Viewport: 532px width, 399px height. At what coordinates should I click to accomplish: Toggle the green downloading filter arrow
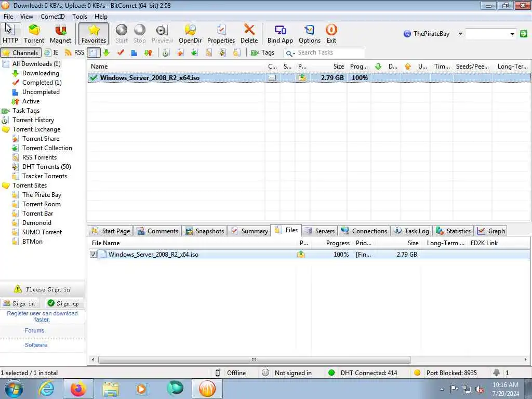pyautogui.click(x=106, y=52)
